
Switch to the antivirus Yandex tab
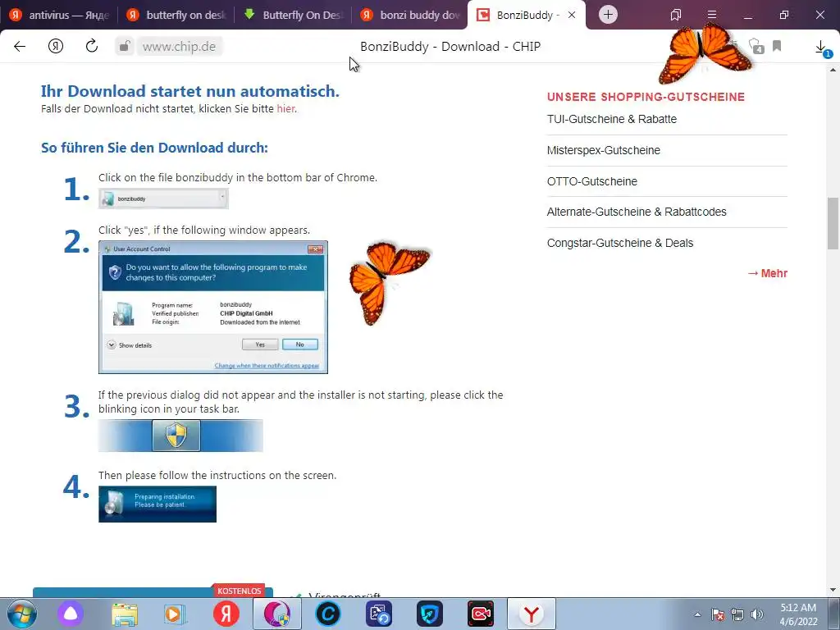59,15
